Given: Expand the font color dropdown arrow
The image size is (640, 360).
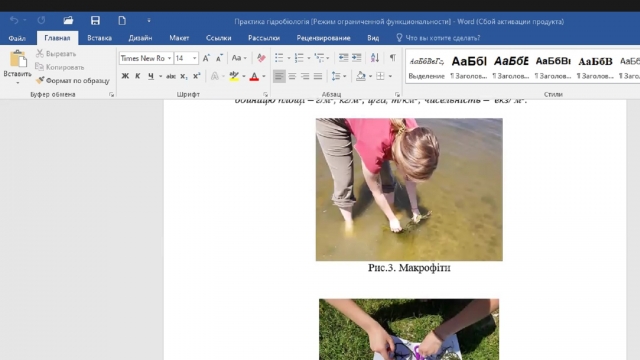Looking at the screenshot, I should (264, 76).
